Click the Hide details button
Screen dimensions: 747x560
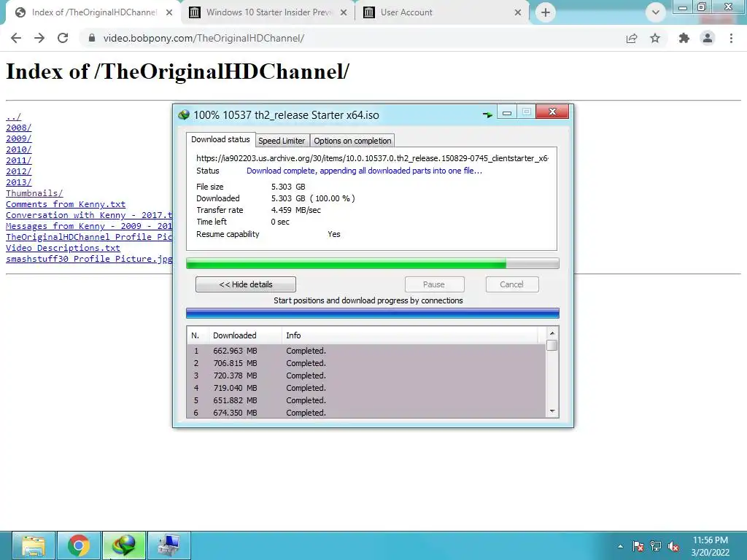click(x=246, y=284)
